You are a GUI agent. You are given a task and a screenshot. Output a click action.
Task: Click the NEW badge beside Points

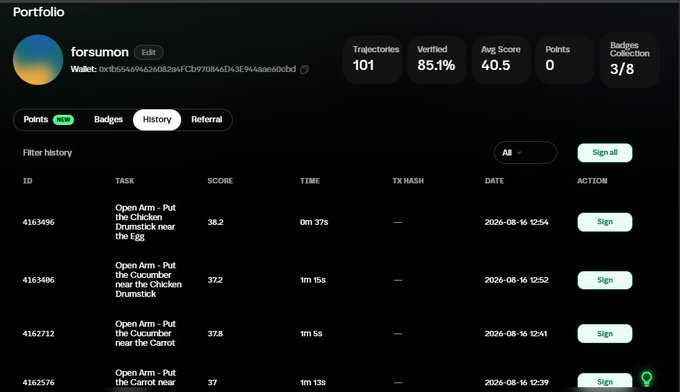coord(63,120)
